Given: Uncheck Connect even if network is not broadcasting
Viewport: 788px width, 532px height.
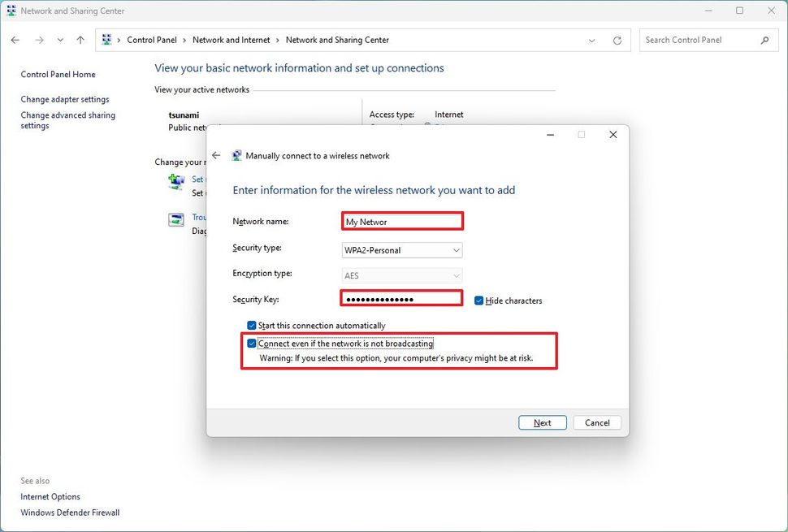Looking at the screenshot, I should coord(252,343).
